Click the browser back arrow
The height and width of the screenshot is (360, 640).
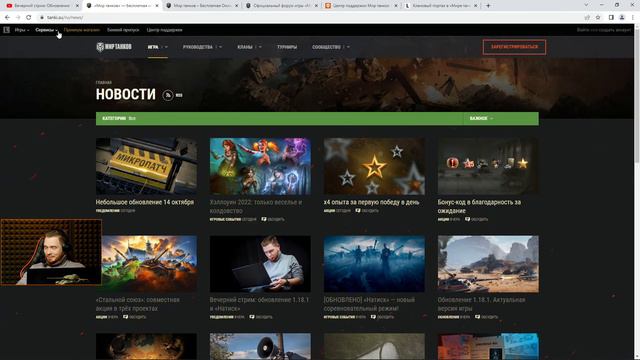(x=7, y=17)
